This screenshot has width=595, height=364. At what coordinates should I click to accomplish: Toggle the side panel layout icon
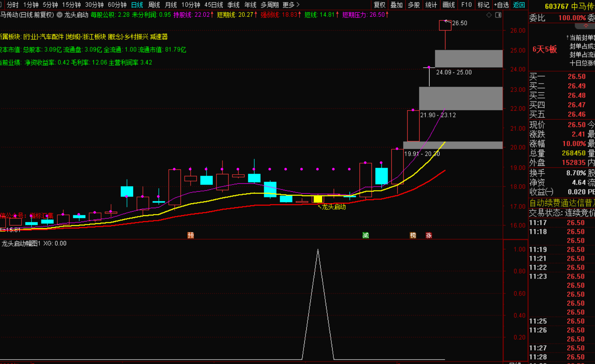(x=498, y=15)
